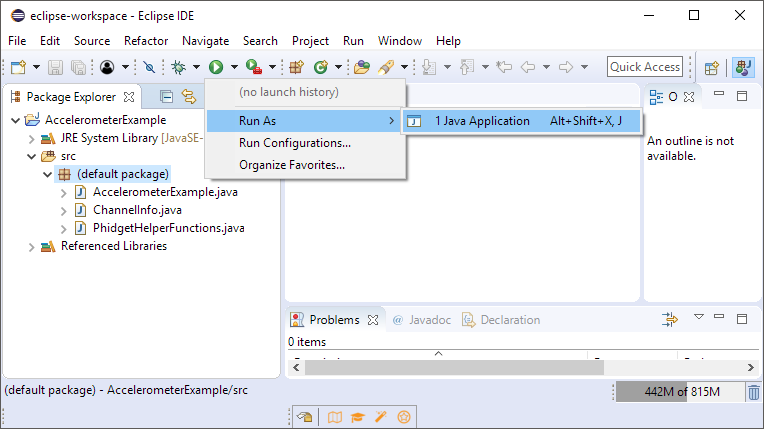Collapse the (default package) node
Image resolution: width=764 pixels, height=429 pixels.
tap(48, 174)
